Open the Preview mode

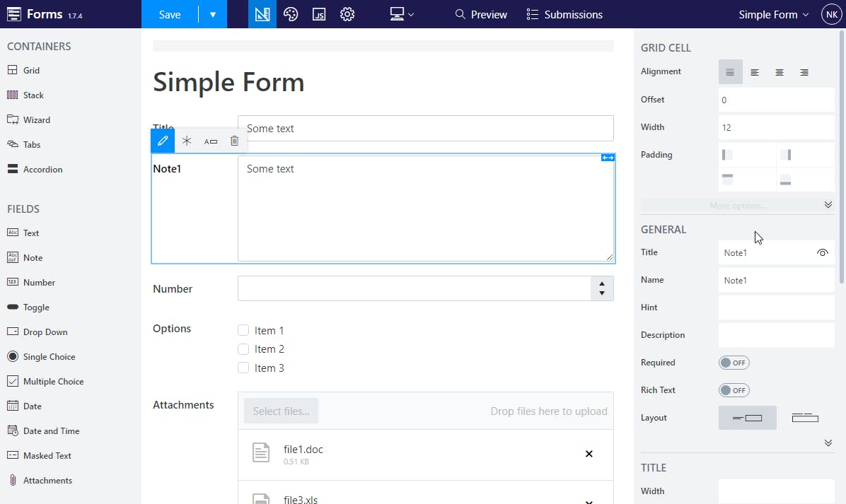(x=481, y=13)
